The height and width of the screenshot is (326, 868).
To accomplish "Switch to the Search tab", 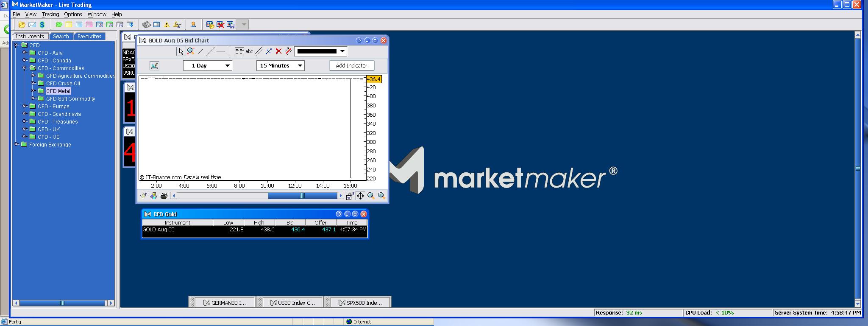I will [61, 37].
